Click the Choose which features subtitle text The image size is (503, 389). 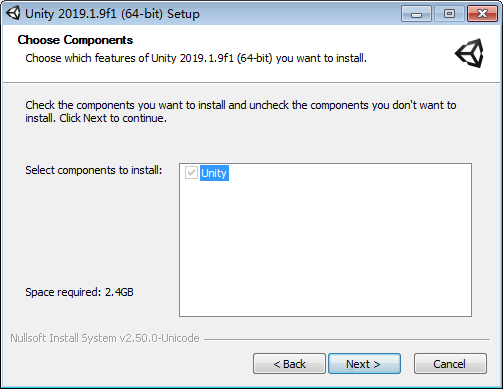[196, 58]
